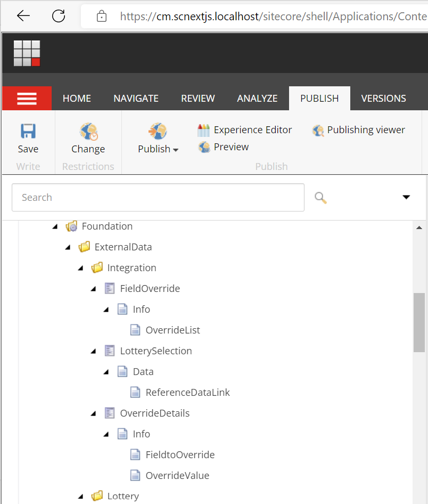Image resolution: width=428 pixels, height=504 pixels.
Task: Collapse the LotterySelection tree node
Action: (x=94, y=351)
